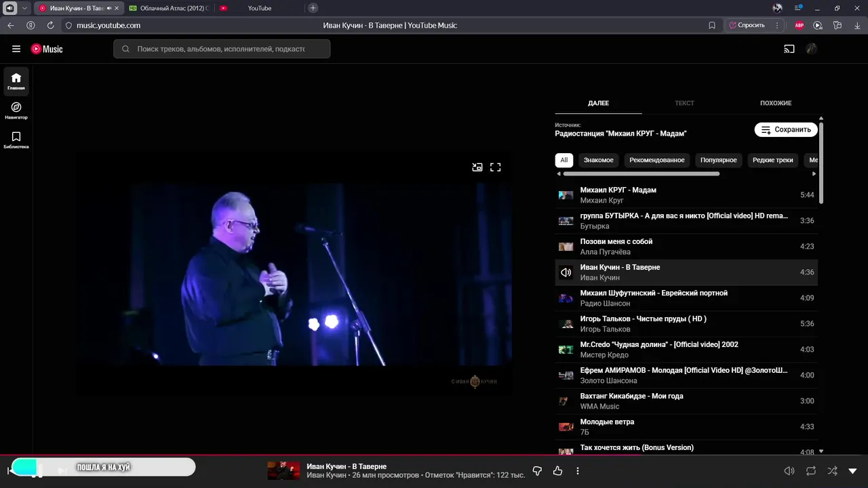The height and width of the screenshot is (488, 868).
Task: Click the Спросить assistant button
Action: (x=747, y=25)
